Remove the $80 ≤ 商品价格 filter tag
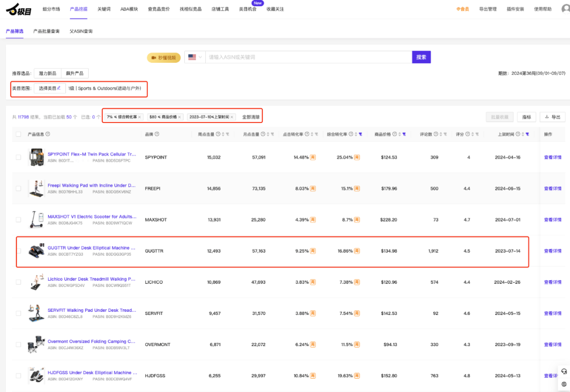This screenshot has height=392, width=570. 179,117
